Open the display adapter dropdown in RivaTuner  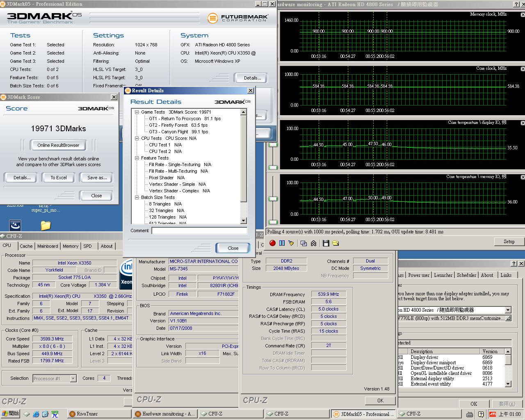tap(508, 310)
